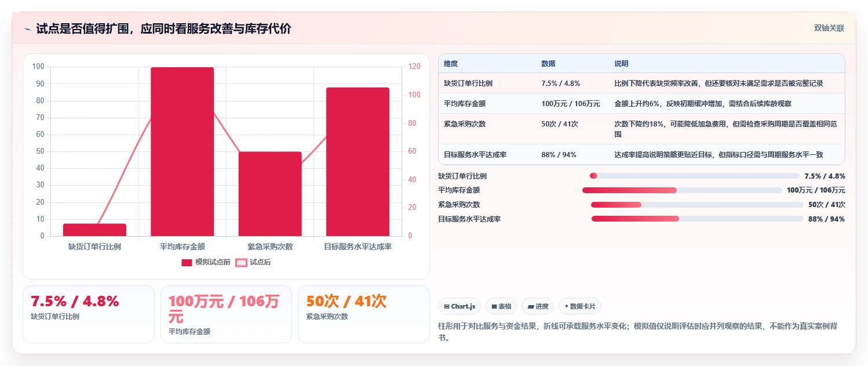This screenshot has width=868, height=366.
Task: Click the title 试点是否值得扩围，应同时看服务改善与库存代价
Action: click(163, 29)
